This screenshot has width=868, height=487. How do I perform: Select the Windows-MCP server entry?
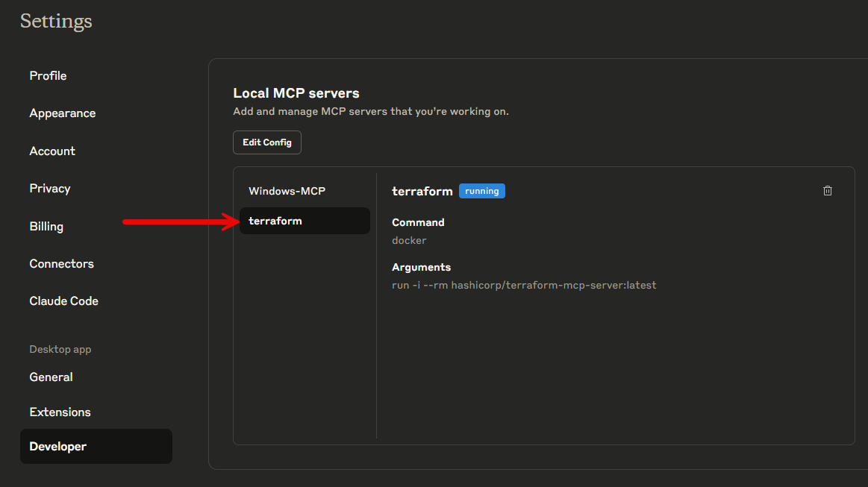click(305, 191)
